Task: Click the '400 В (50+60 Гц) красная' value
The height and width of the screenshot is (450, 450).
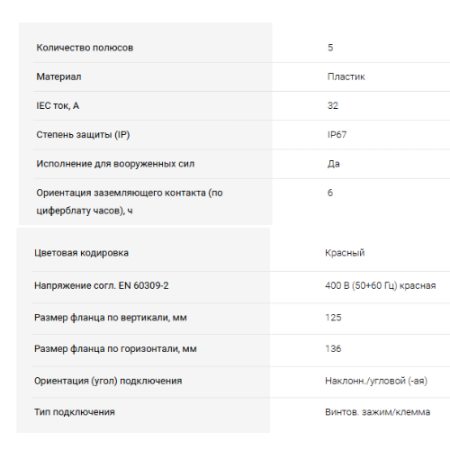Action: (380, 286)
